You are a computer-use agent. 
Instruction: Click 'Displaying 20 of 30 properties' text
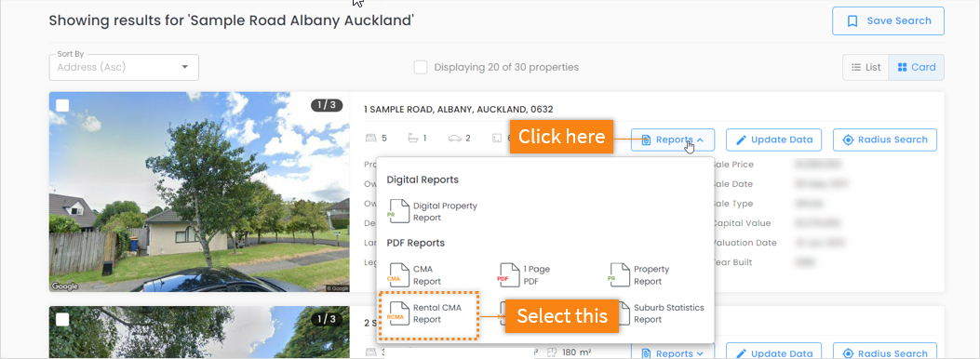(506, 68)
